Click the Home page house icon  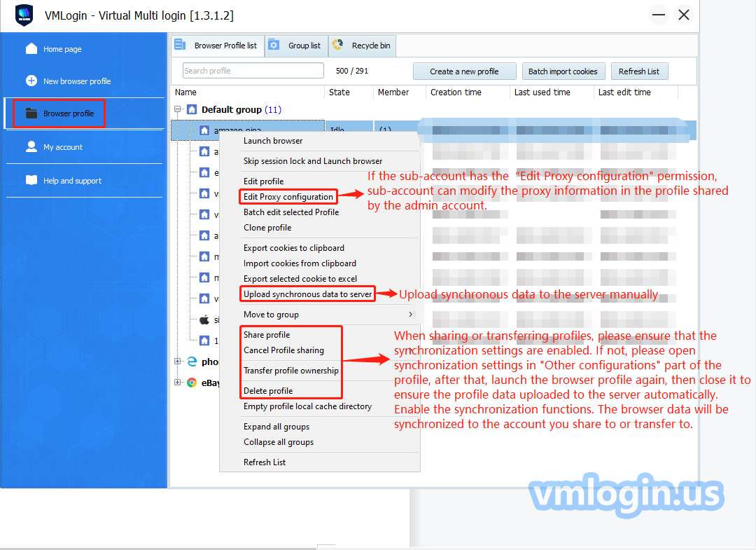31,48
